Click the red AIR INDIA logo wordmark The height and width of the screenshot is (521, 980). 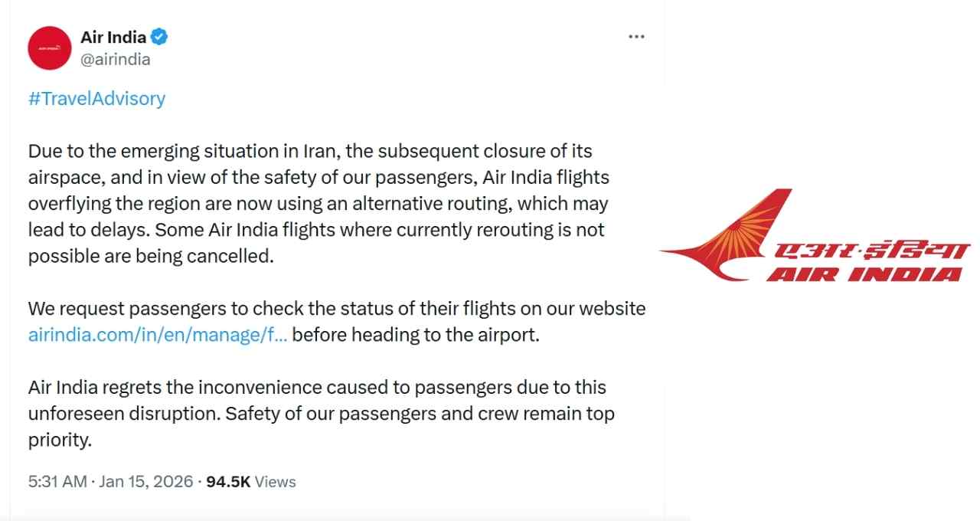point(864,274)
